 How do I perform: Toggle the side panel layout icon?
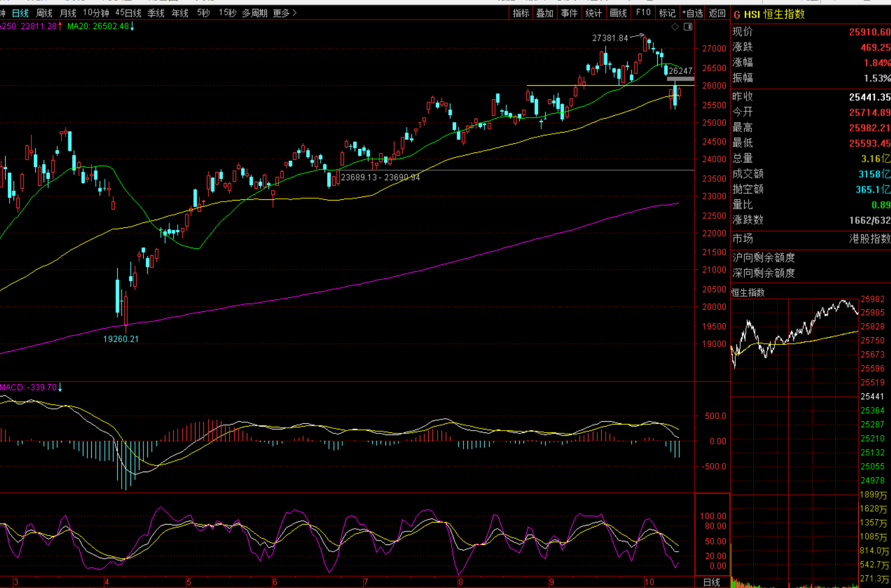[x=688, y=27]
